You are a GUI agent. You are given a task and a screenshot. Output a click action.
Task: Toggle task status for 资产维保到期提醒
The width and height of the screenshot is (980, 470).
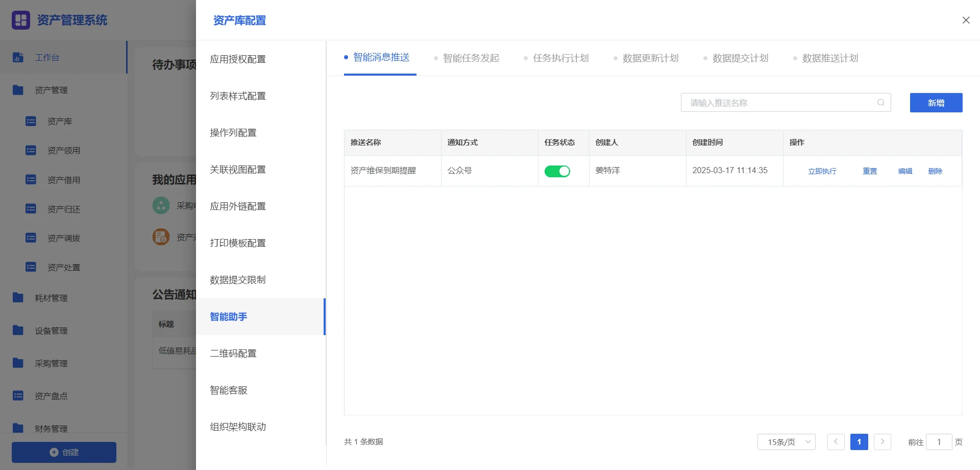click(x=557, y=171)
